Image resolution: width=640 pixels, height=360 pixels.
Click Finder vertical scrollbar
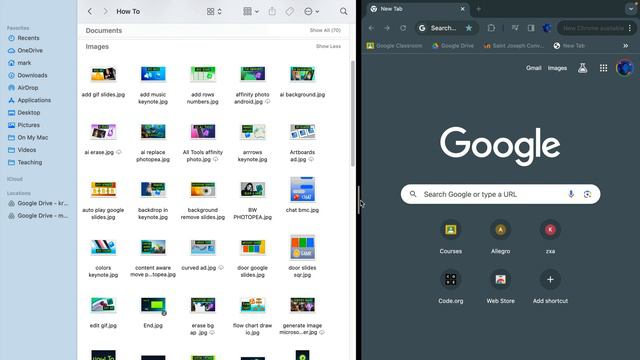[353, 113]
